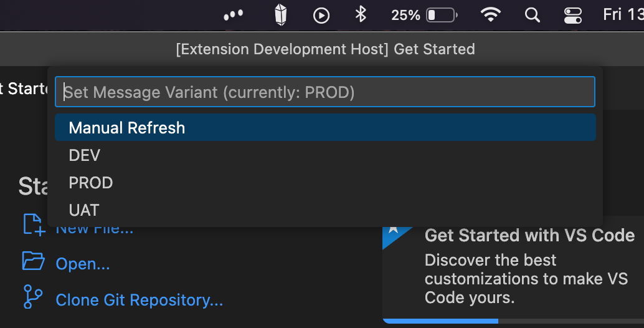Click the New File icon
The width and height of the screenshot is (644, 328).
(34, 224)
